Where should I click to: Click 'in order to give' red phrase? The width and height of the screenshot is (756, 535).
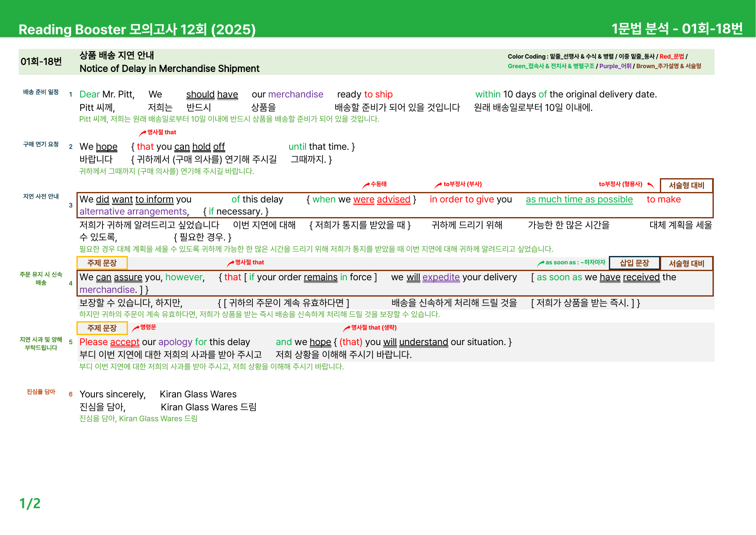(x=462, y=200)
